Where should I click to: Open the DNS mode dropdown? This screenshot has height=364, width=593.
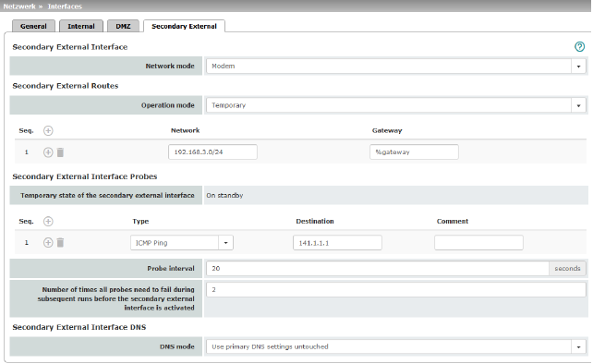tap(396, 346)
